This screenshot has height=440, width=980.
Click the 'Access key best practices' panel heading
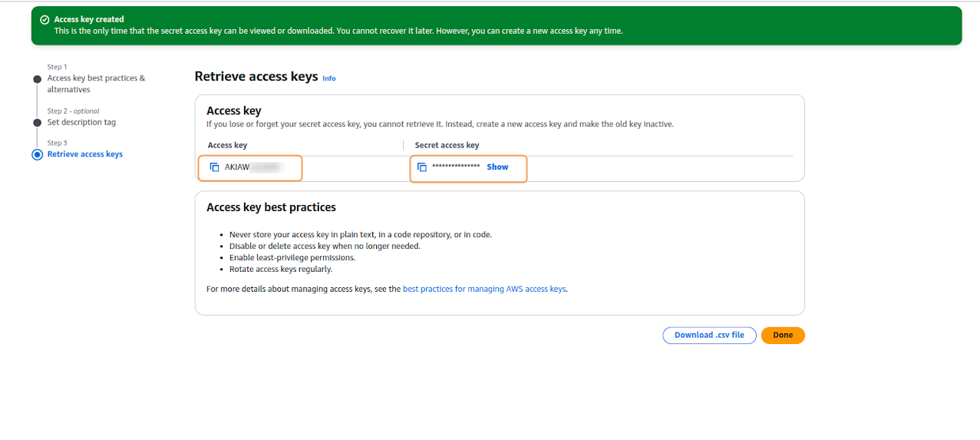pyautogui.click(x=271, y=207)
